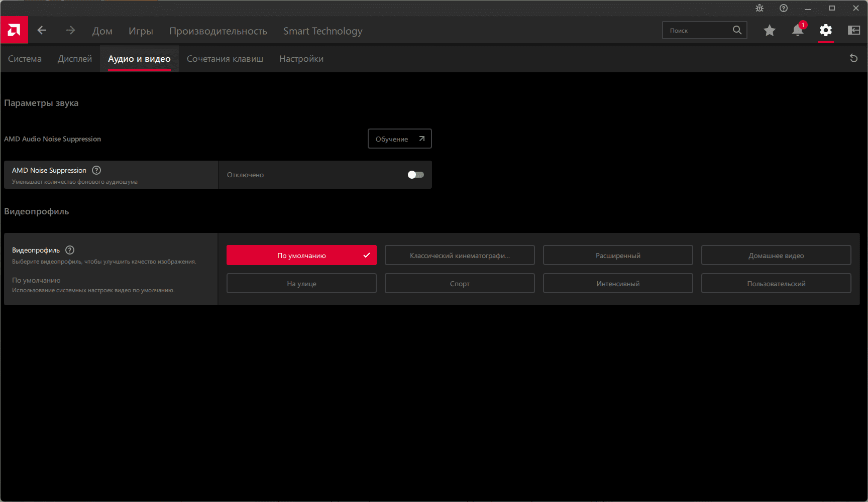Image resolution: width=868 pixels, height=502 pixels.
Task: Select the По умолчанию video profile
Action: 301,255
